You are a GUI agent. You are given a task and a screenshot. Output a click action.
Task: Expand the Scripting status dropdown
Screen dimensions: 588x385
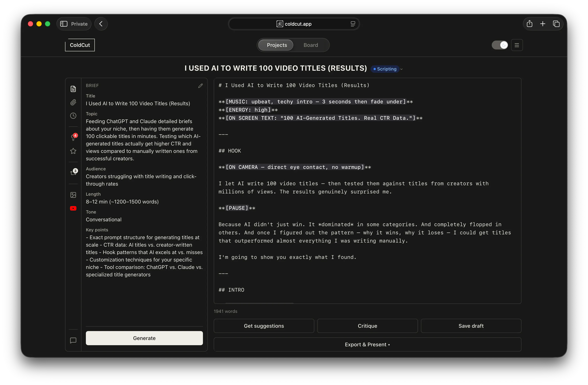[387, 69]
